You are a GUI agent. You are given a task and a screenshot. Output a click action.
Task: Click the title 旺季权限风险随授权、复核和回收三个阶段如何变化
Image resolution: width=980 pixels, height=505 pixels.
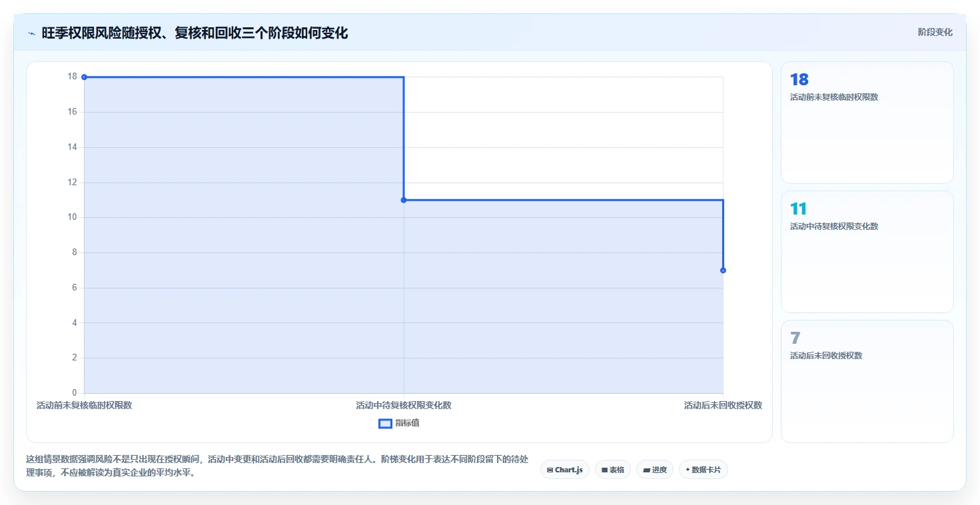pos(195,33)
